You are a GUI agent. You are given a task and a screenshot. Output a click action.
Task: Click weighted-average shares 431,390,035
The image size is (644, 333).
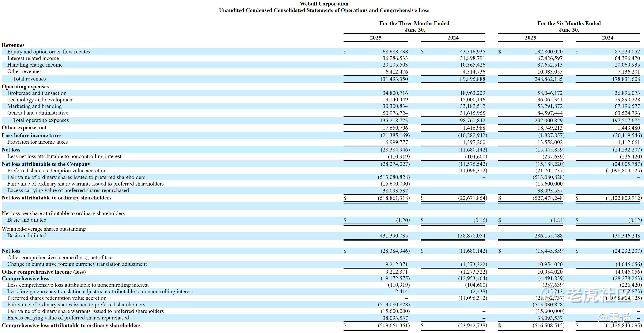394,236
